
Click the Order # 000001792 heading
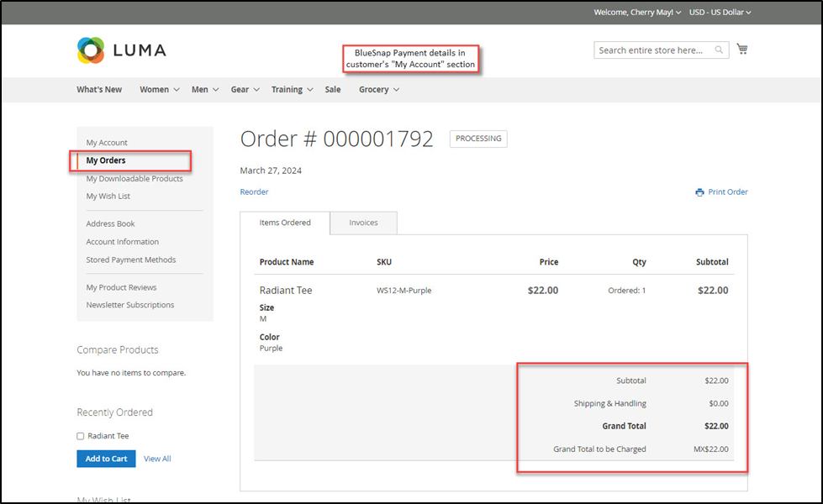pyautogui.click(x=336, y=139)
